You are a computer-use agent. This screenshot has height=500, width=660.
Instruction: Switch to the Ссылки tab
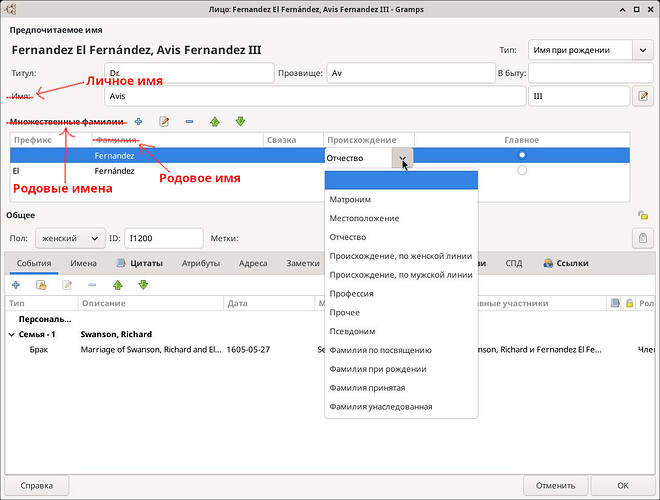566,263
